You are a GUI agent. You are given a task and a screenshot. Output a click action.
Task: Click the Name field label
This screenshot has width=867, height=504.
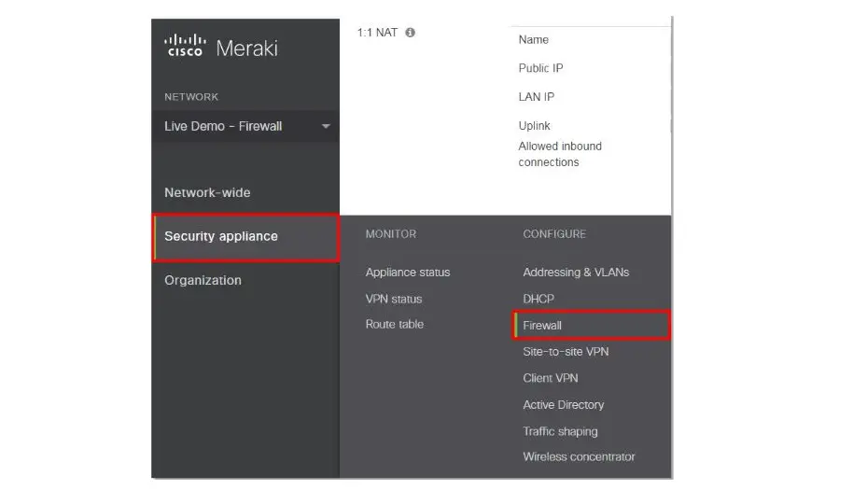(x=533, y=40)
